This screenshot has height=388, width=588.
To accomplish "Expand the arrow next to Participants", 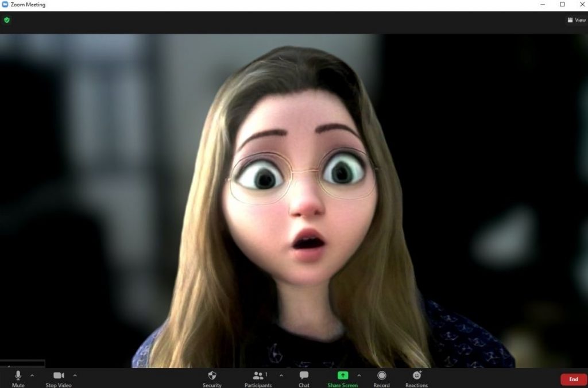I will tap(281, 375).
